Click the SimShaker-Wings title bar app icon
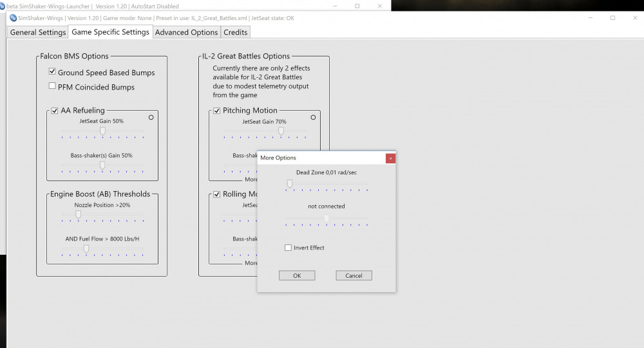The image size is (644, 348). pyautogui.click(x=13, y=17)
